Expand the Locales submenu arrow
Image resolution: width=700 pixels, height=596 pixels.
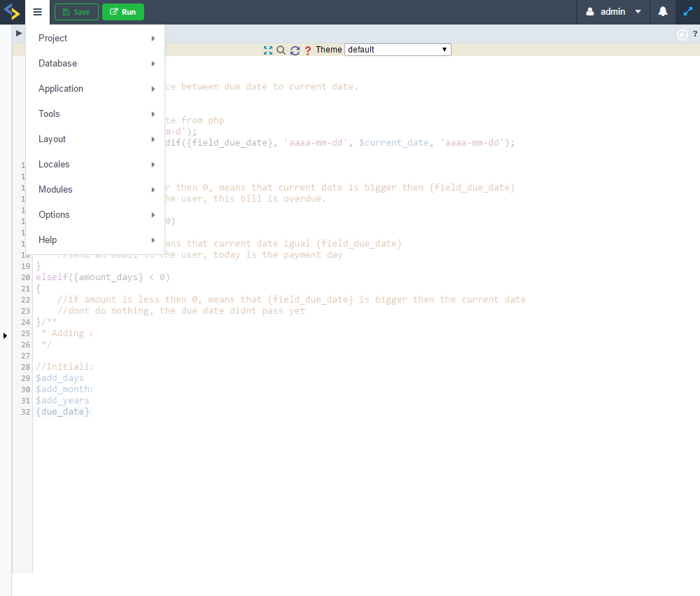click(x=153, y=165)
